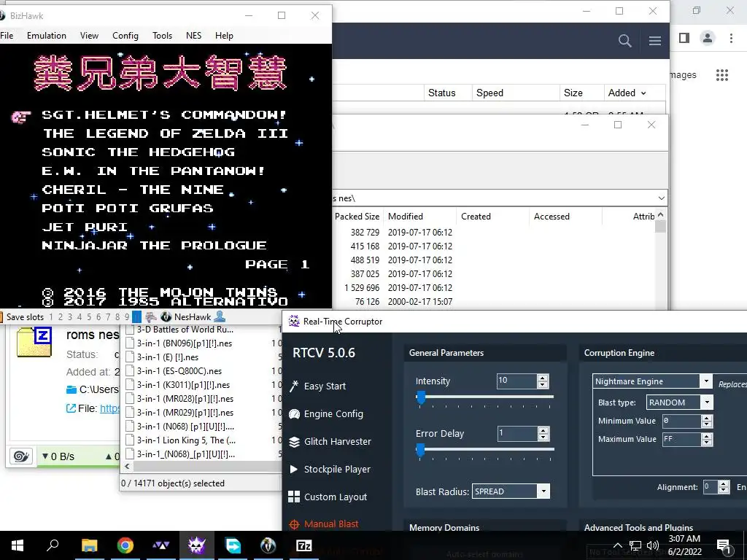747x560 pixels.
Task: Open BizHawk View menu
Action: 89,36
